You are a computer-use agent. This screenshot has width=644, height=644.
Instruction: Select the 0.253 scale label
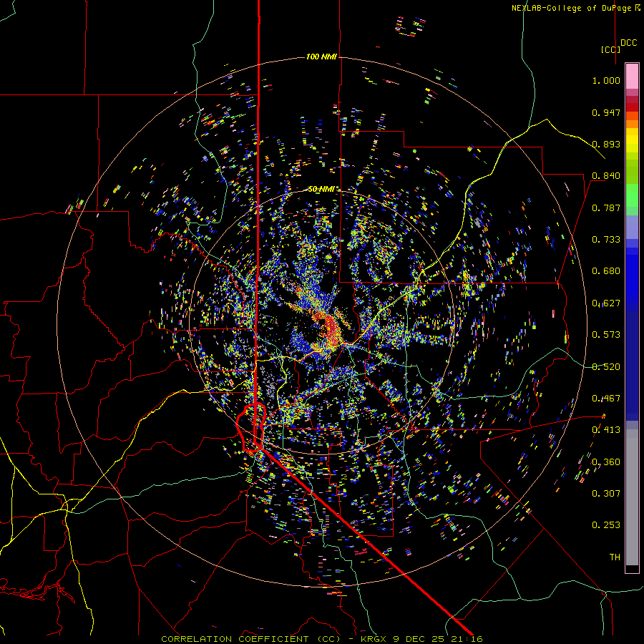tap(606, 525)
